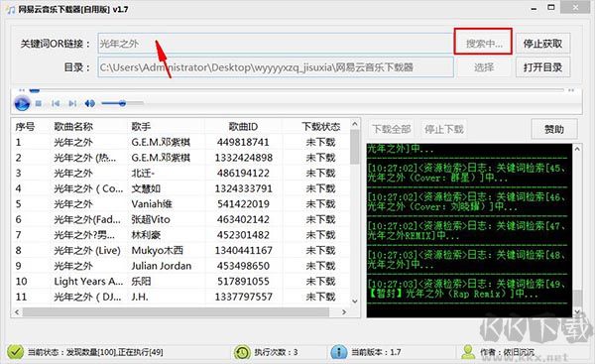Select the row by artist 文慧如
The height and width of the screenshot is (364, 595).
[x=181, y=188]
